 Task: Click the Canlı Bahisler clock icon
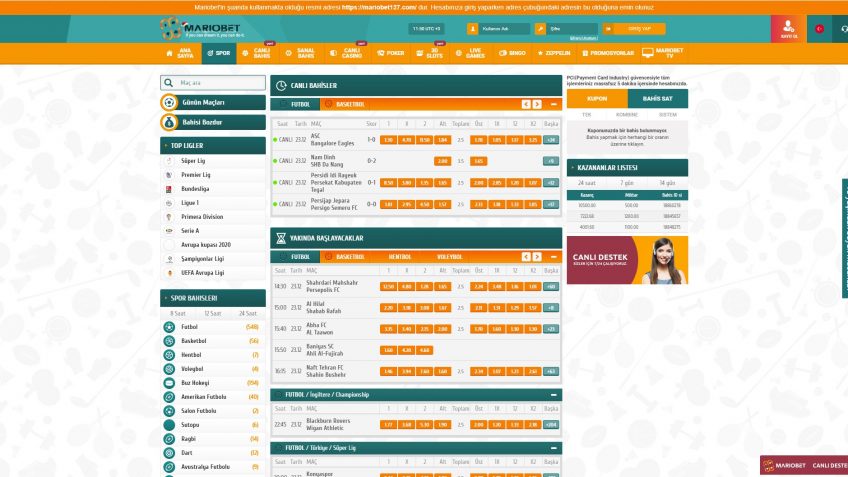tap(281, 85)
